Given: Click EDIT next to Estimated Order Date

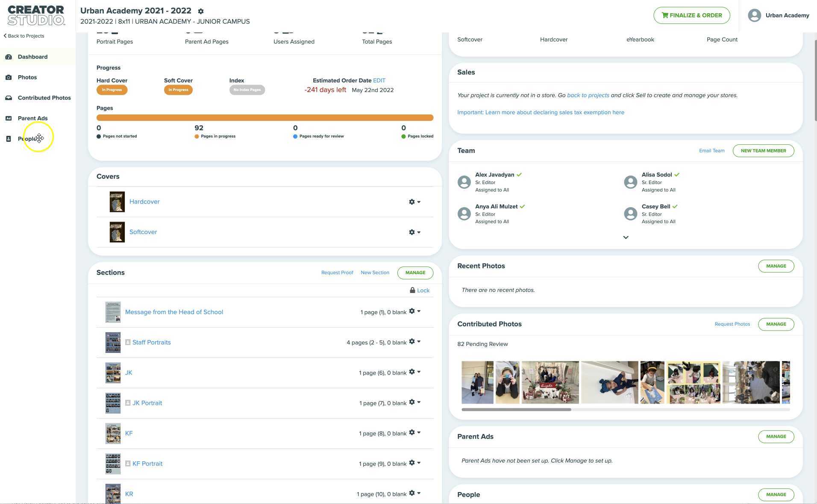Looking at the screenshot, I should click(379, 81).
